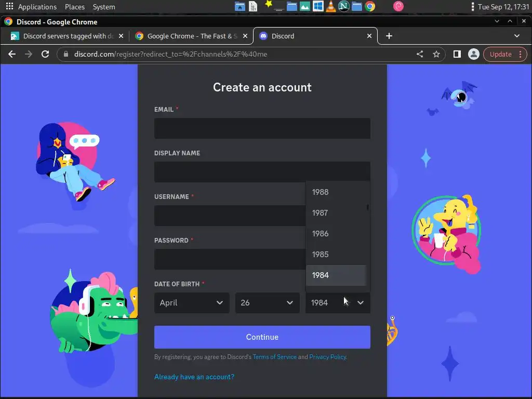
Task: Click the Username input field
Action: pos(230,216)
